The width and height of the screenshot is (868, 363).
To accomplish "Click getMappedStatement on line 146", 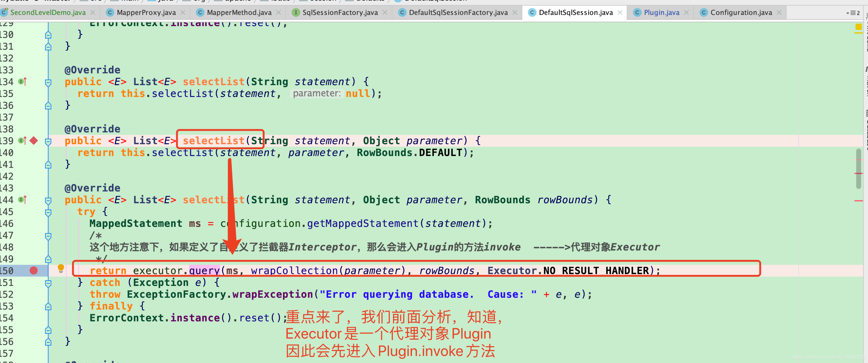I will coord(362,223).
